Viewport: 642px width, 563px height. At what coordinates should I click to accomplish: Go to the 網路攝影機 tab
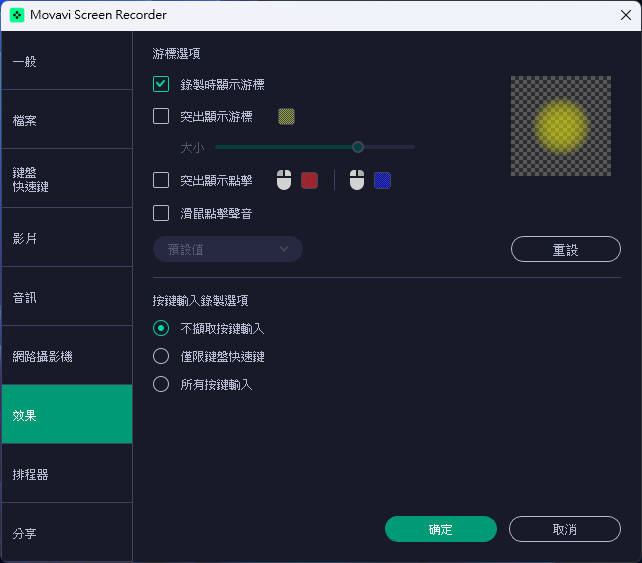click(x=67, y=355)
